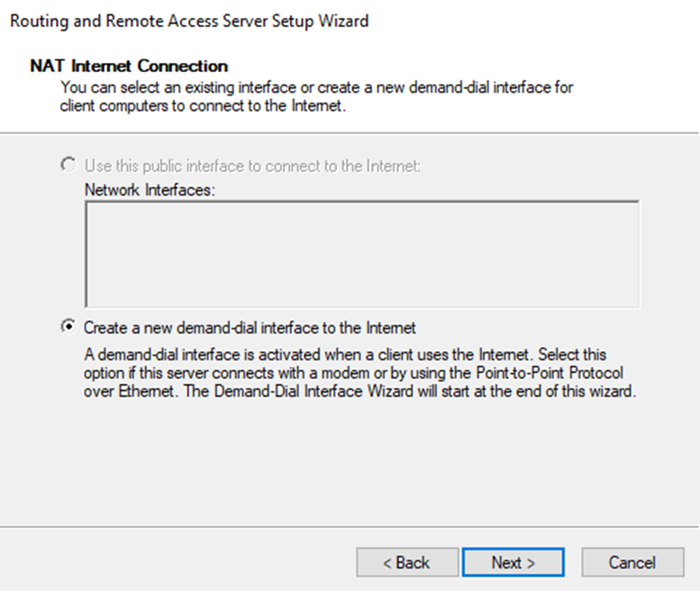
Task: Select the demand-dial interface radio button
Action: click(68, 327)
